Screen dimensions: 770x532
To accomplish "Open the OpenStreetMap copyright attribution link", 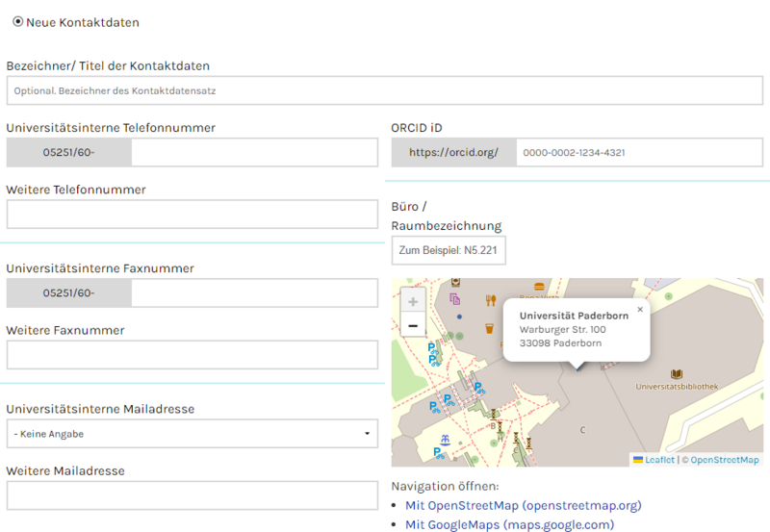I will (x=724, y=460).
